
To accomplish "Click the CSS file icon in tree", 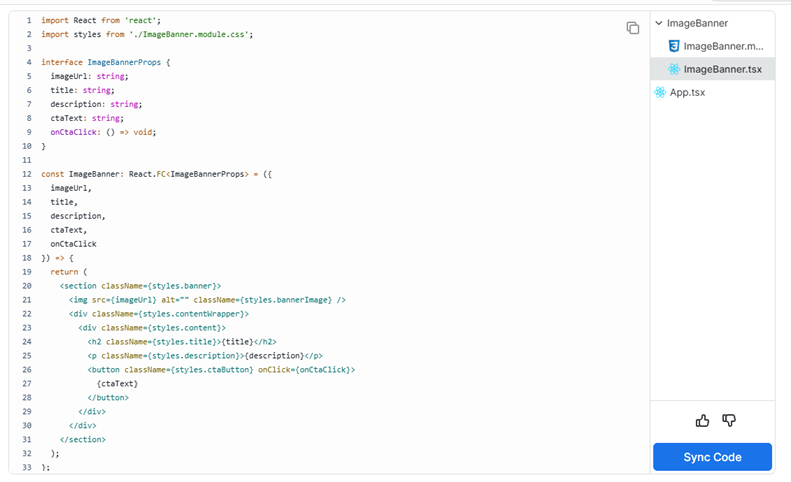I will tap(674, 46).
